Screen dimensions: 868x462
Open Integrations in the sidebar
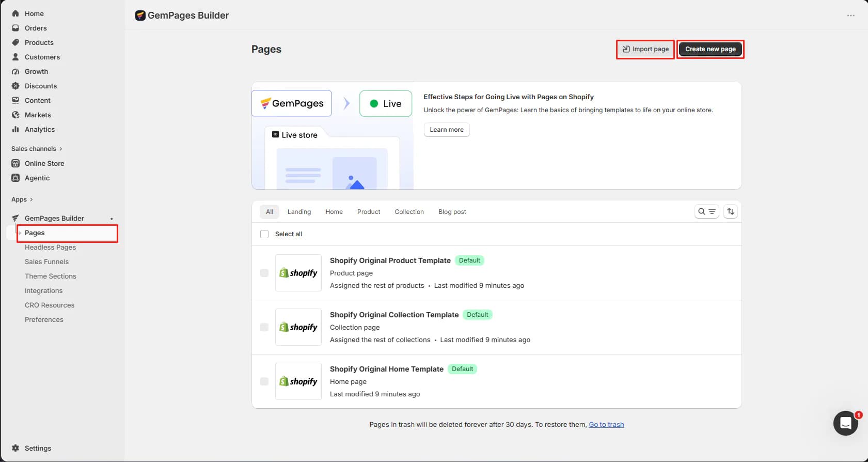(x=43, y=291)
